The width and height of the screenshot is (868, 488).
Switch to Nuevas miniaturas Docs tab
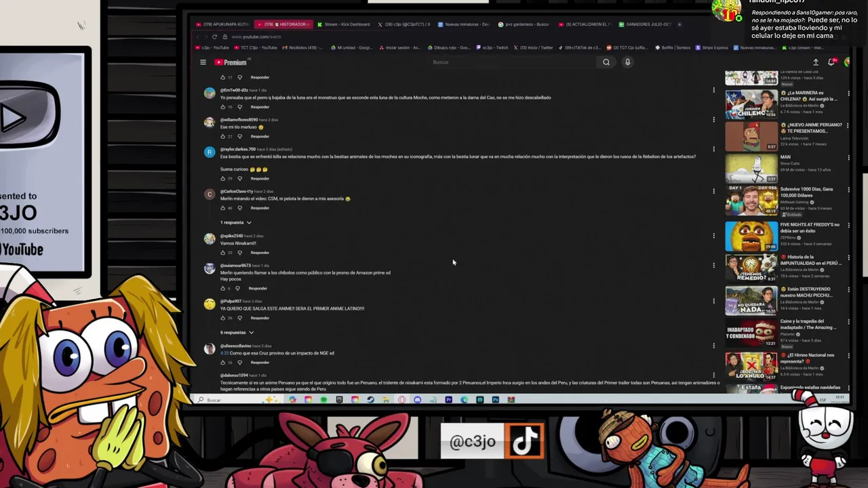[463, 24]
